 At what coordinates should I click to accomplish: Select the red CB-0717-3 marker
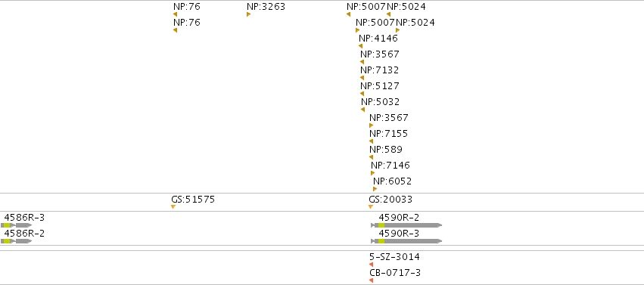pyautogui.click(x=371, y=280)
